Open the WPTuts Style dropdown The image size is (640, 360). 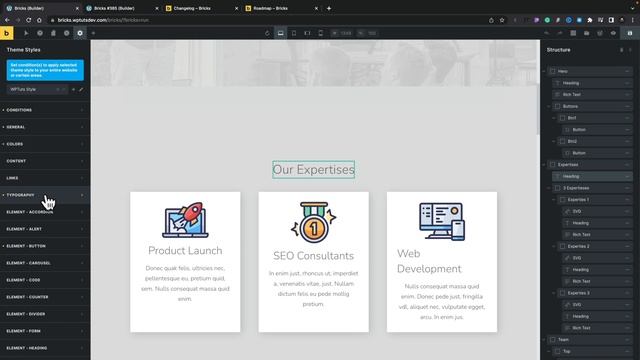(x=37, y=89)
